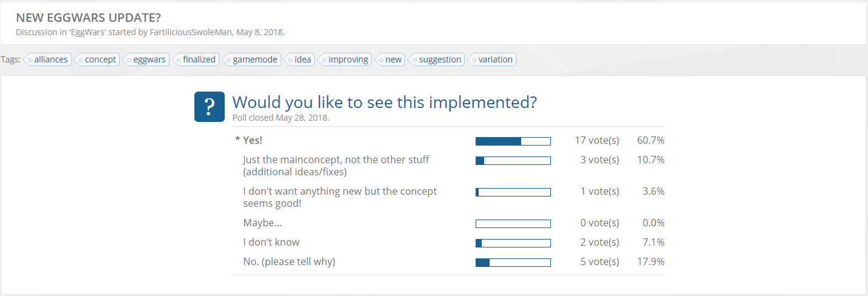
Task: Click the blue question mark poll icon
Action: [210, 106]
